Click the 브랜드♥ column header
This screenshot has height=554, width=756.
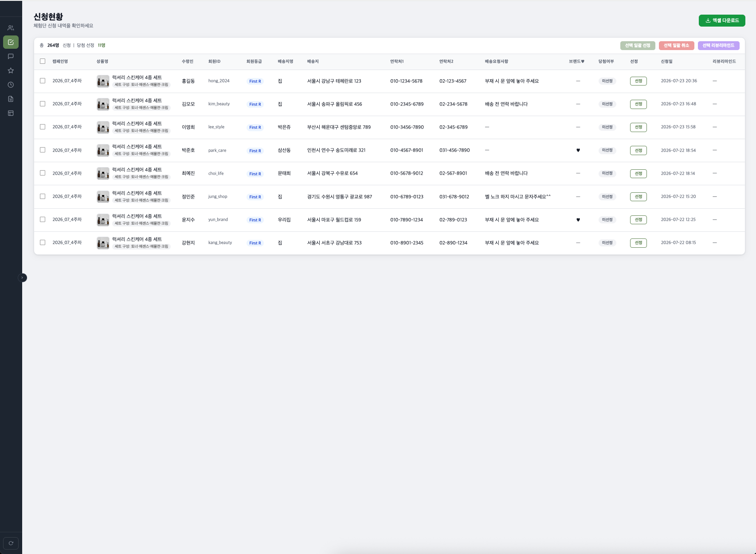pyautogui.click(x=576, y=62)
